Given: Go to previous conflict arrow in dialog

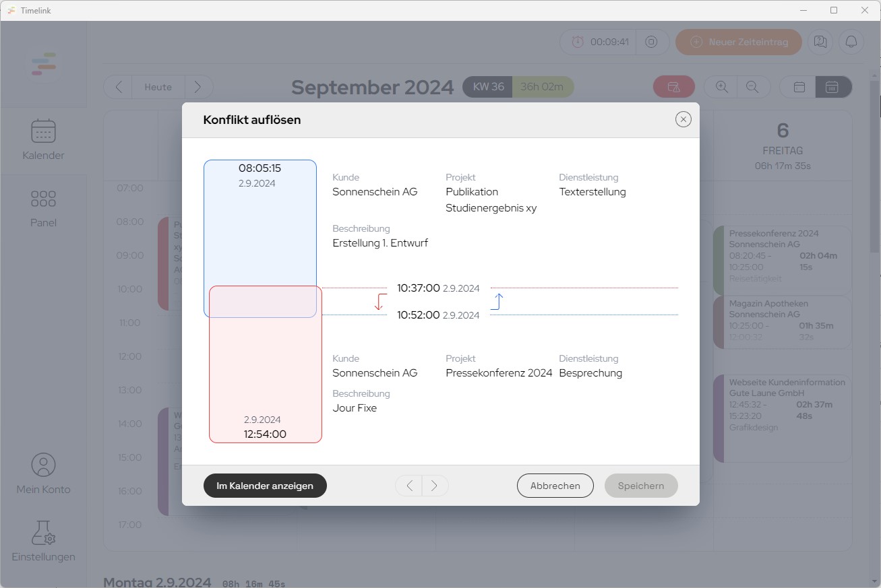Looking at the screenshot, I should 408,486.
